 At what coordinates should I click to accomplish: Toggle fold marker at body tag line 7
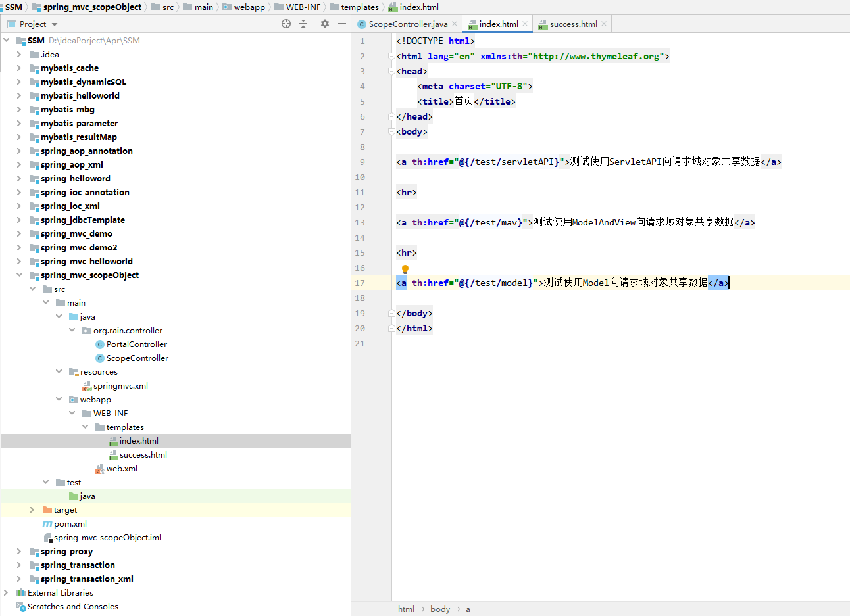(391, 131)
